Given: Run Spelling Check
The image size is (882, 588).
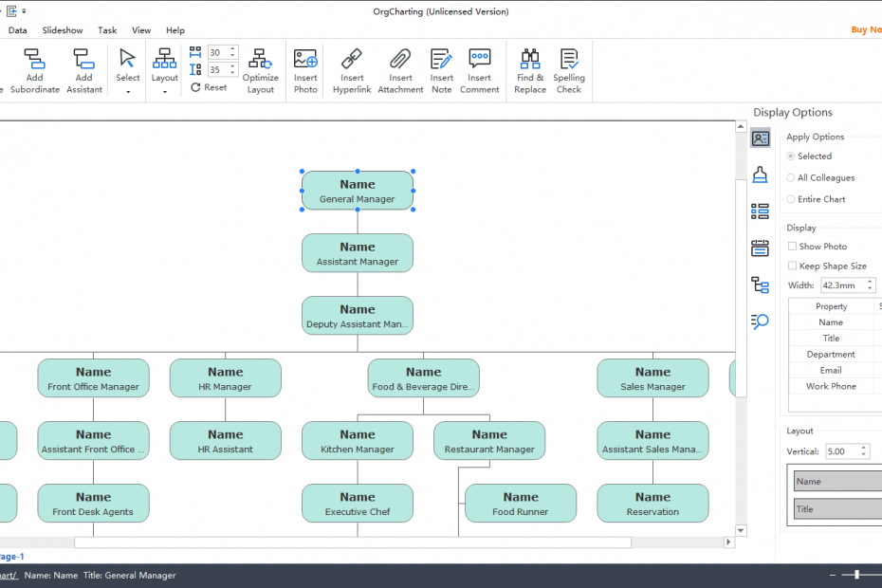Looking at the screenshot, I should coord(569,71).
